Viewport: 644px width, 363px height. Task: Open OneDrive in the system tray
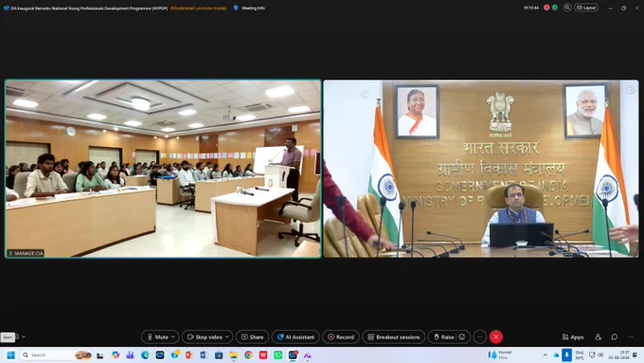coord(556,354)
